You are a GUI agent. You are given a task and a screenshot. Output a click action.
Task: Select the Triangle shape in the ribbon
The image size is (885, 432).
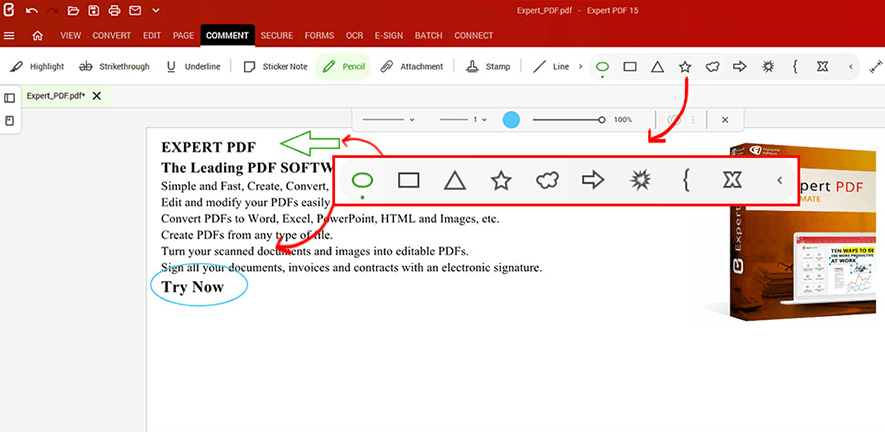tap(657, 67)
